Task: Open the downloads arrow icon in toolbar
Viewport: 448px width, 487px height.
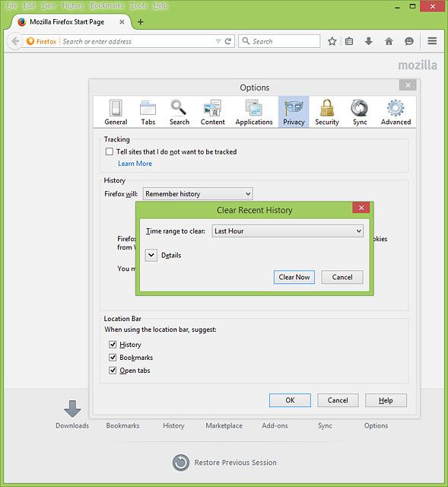Action: coord(369,41)
